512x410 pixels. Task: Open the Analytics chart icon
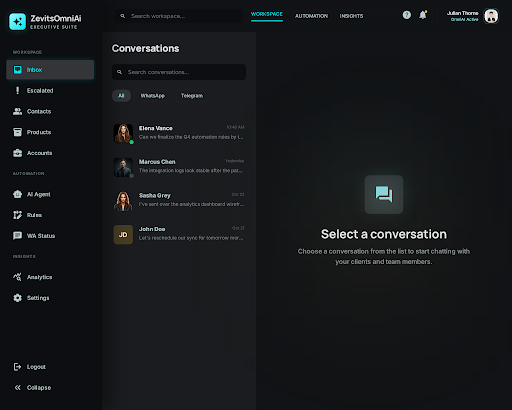pos(17,277)
